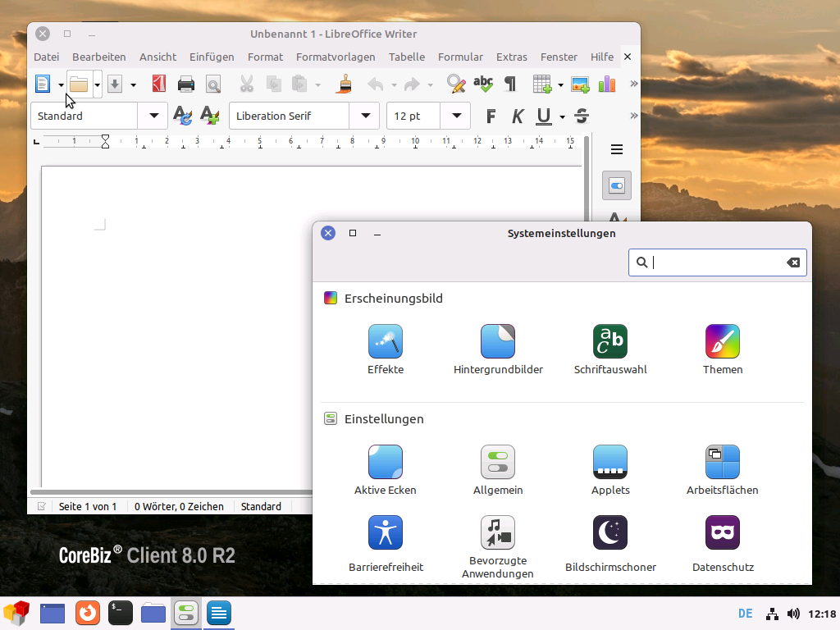Open a file with the folder icon
This screenshot has height=630, width=840.
pos(79,84)
